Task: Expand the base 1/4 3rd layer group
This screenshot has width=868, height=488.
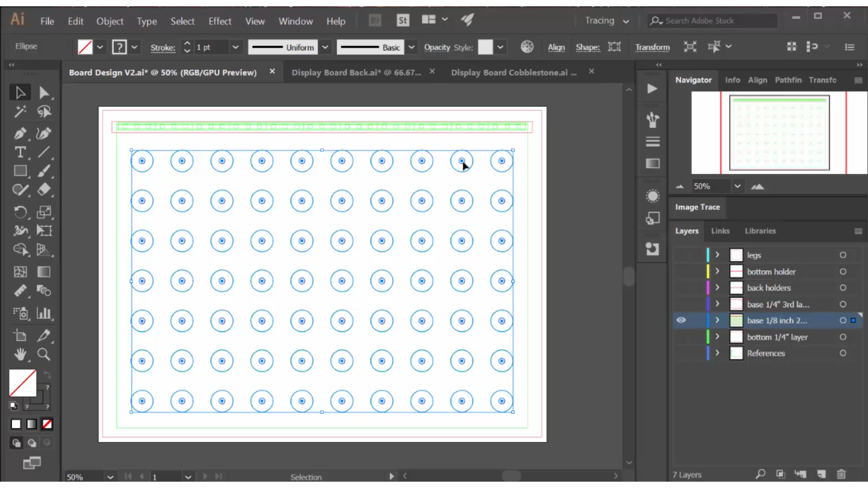Action: point(718,304)
